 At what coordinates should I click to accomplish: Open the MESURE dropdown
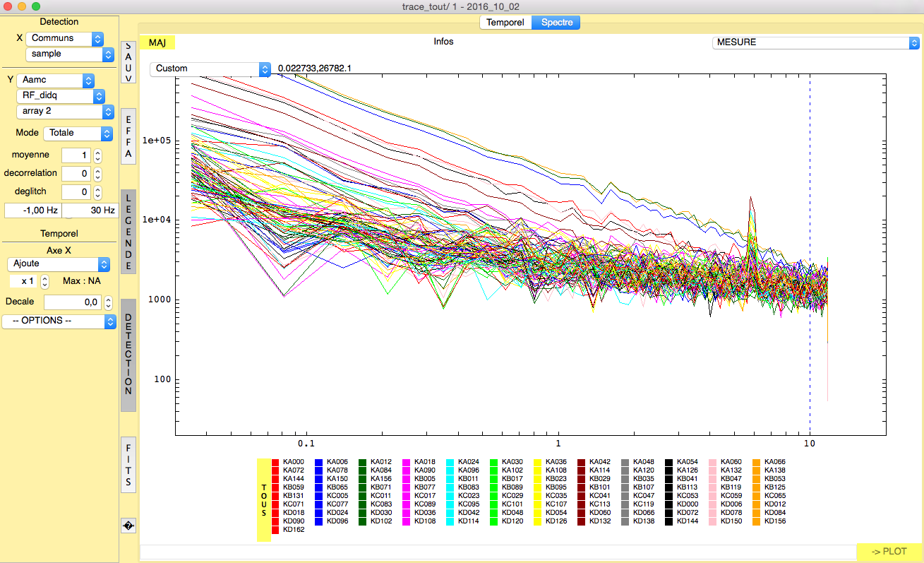click(x=815, y=42)
